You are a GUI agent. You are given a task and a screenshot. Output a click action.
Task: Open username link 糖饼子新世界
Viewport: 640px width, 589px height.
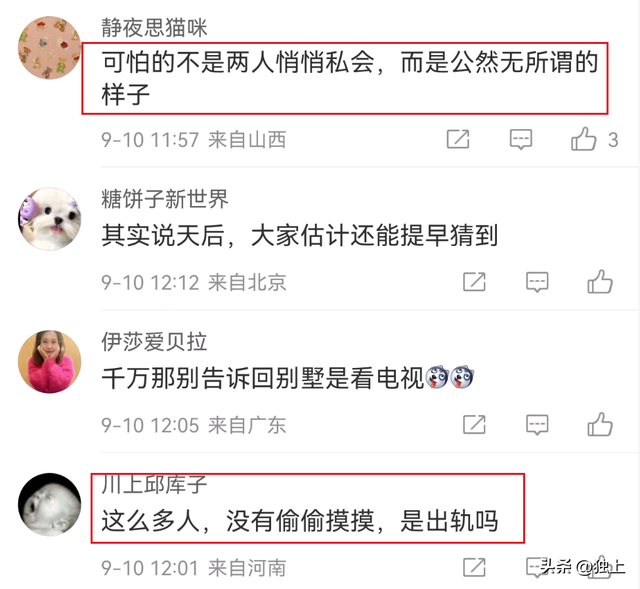165,199
